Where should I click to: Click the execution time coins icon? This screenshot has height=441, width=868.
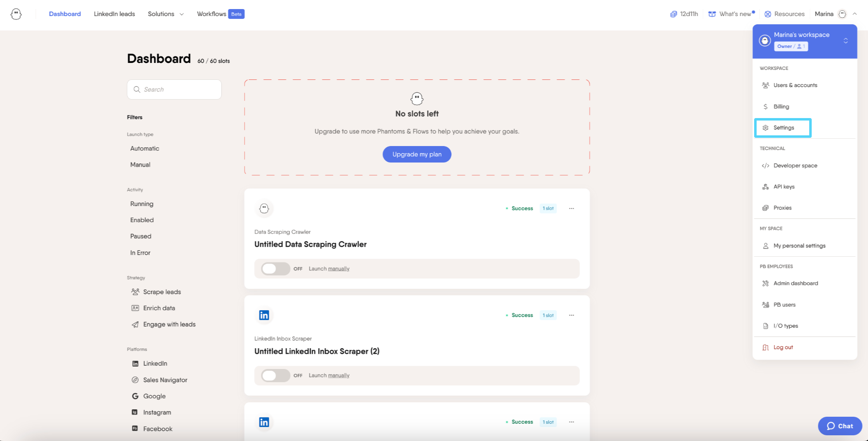tap(673, 14)
